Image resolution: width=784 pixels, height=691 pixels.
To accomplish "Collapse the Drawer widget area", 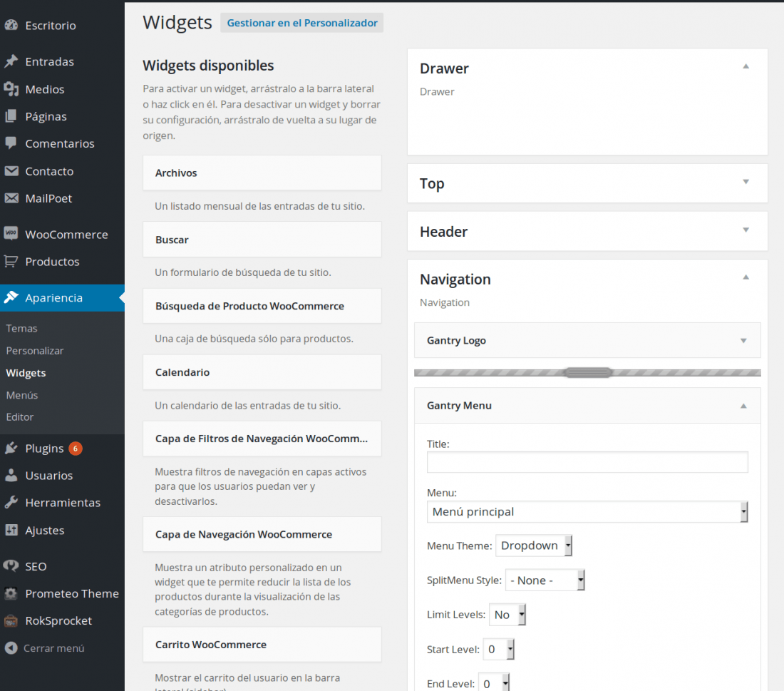I will click(x=746, y=66).
